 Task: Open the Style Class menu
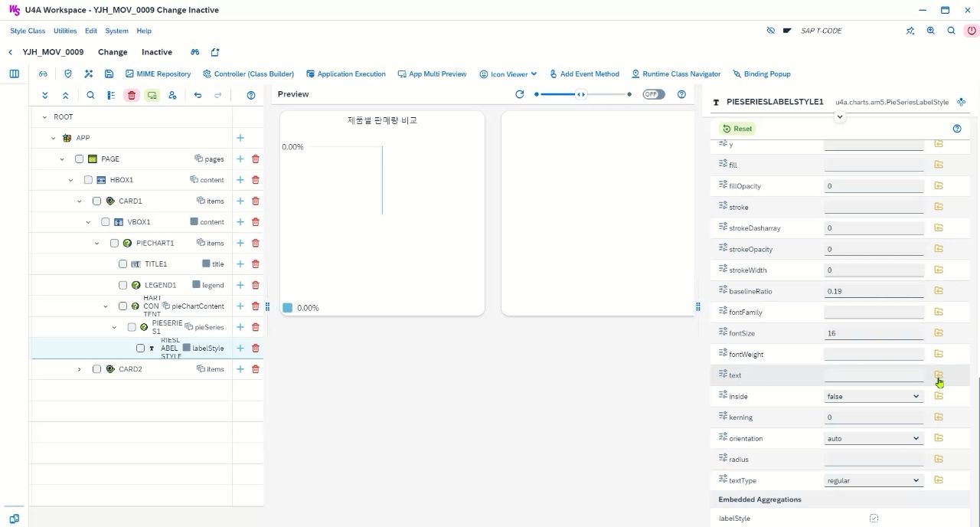[x=28, y=31]
